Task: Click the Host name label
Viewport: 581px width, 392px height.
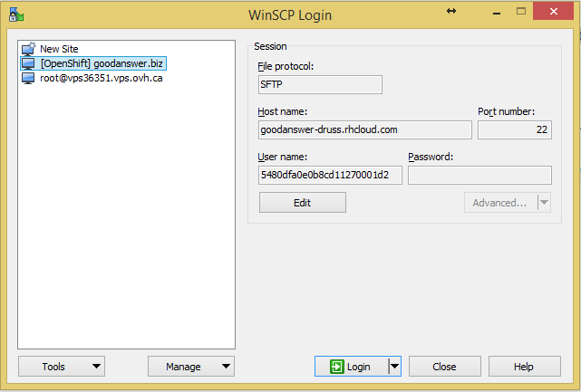Action: 283,111
